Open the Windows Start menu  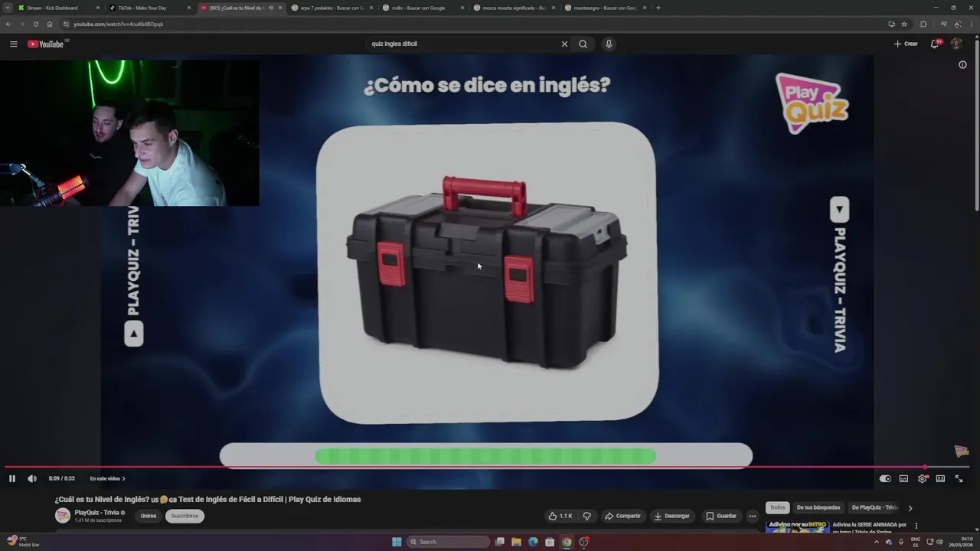(397, 542)
